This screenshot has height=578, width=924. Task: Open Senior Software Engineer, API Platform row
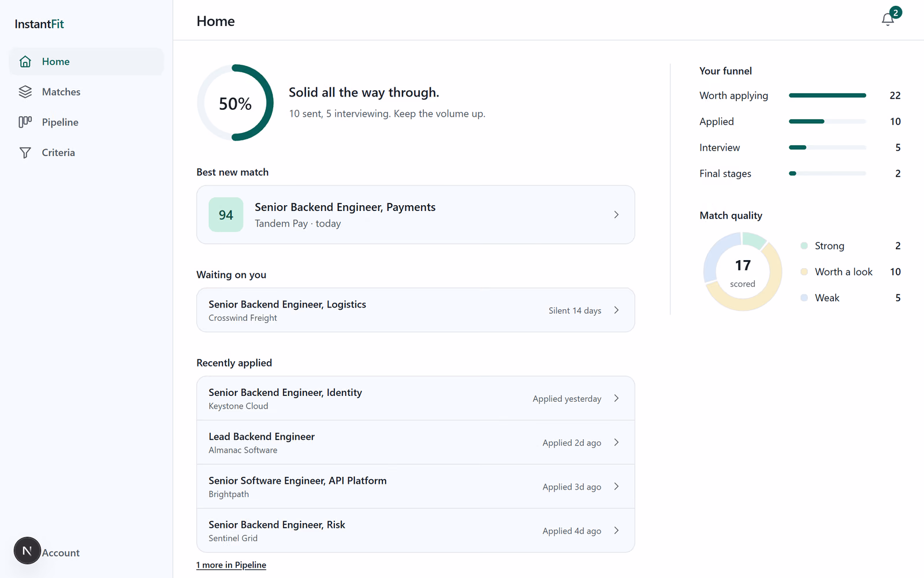tap(416, 487)
